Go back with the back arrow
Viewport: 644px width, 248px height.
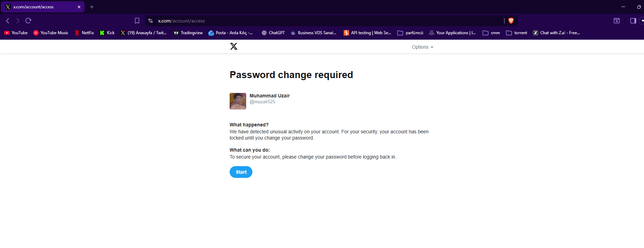click(8, 21)
